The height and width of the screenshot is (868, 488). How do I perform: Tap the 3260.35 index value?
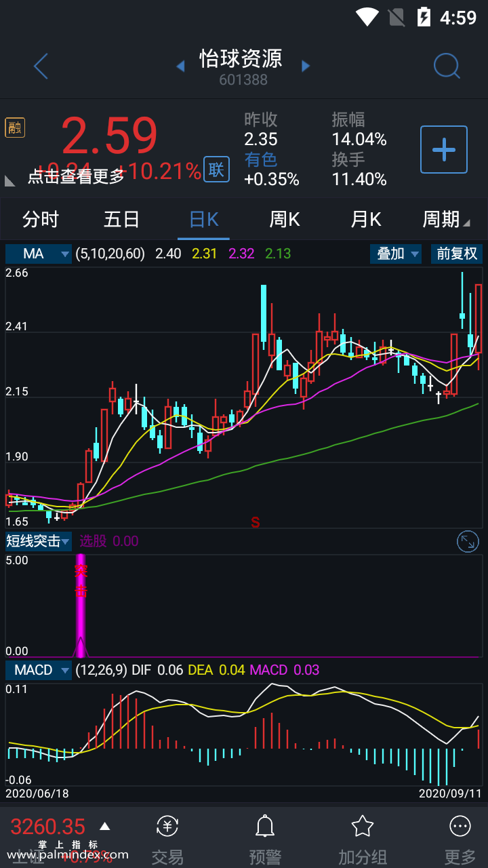(x=48, y=827)
